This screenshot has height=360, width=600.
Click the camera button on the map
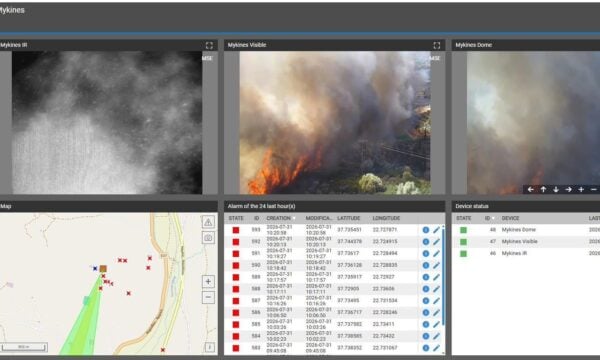click(x=208, y=238)
